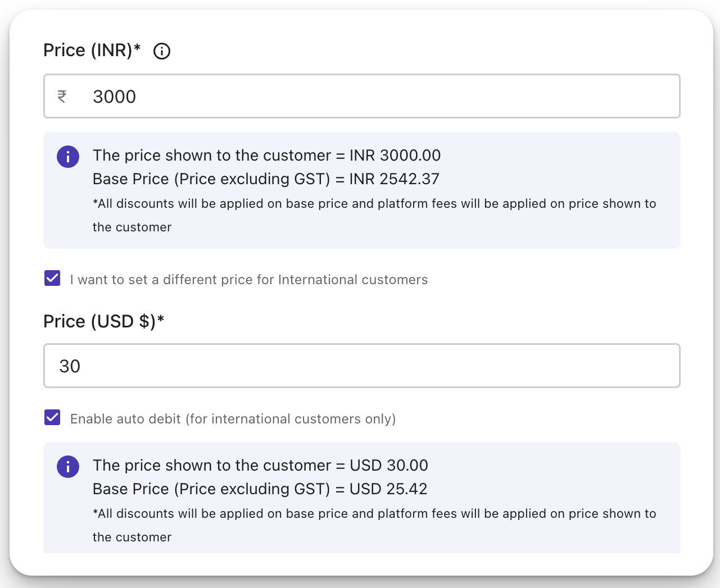The height and width of the screenshot is (588, 720).
Task: Click the "Price (USD $)*" label
Action: pos(104,321)
